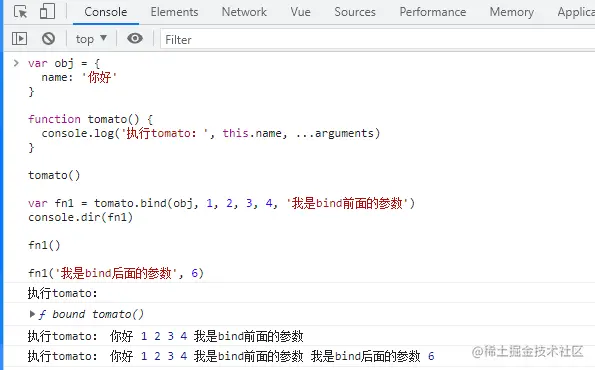This screenshot has height=370, width=595.
Task: Expand the bound tomato function entry
Action: pos(32,314)
